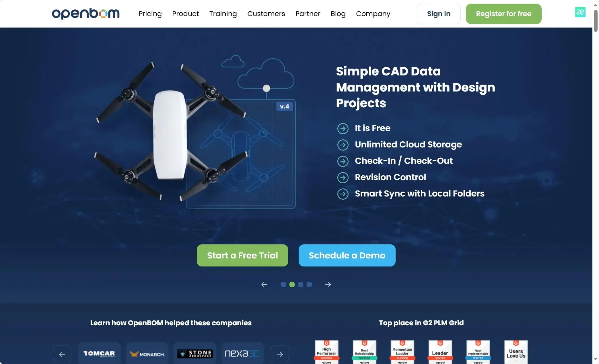
Task: Select the fourth carousel dot
Action: pyautogui.click(x=309, y=285)
